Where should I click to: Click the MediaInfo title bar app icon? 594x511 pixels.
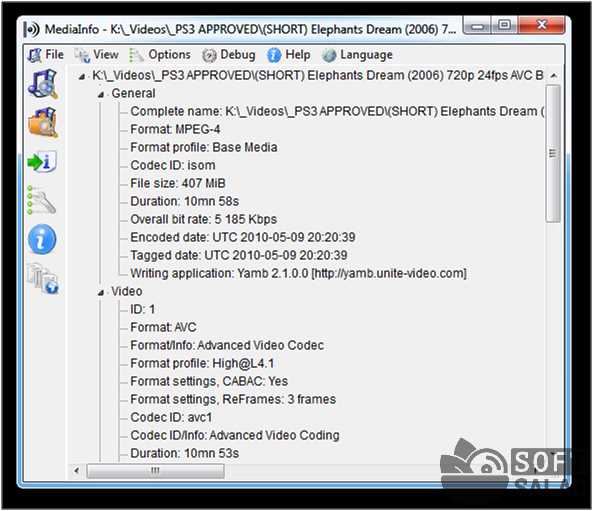pos(31,30)
